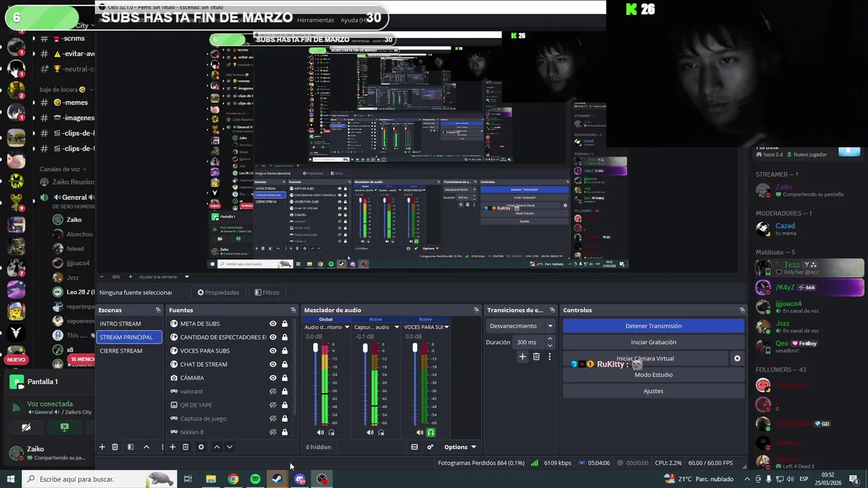This screenshot has width=868, height=488.
Task: Increase transition duration with up stepper
Action: point(550,339)
